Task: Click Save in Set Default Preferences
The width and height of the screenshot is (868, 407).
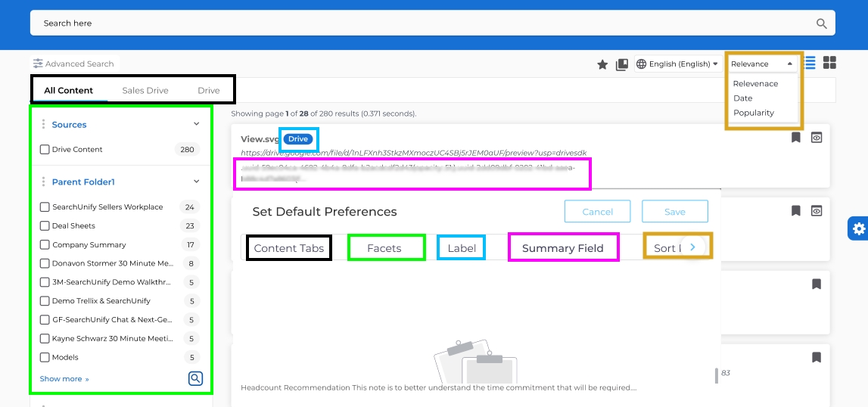Action: point(675,212)
